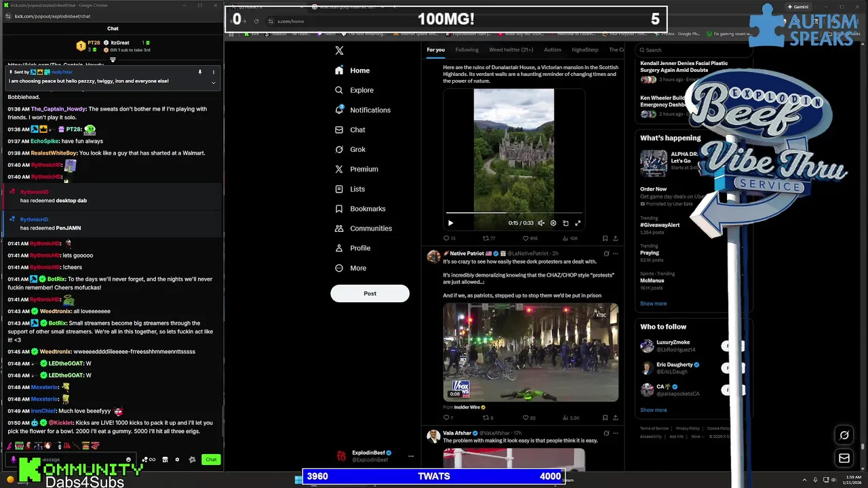Reply to the Dunalastair House post
868x488 pixels.
click(449, 239)
